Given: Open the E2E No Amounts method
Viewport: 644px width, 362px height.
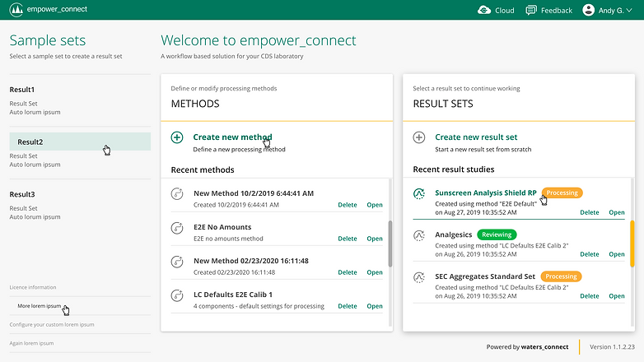Looking at the screenshot, I should pyautogui.click(x=375, y=239).
